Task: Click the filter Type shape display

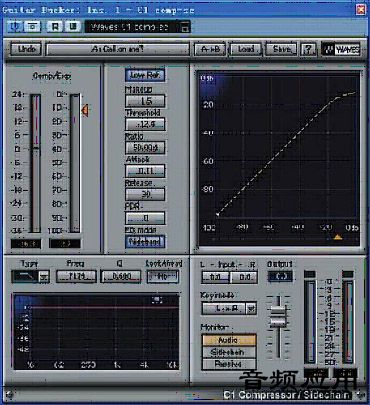Action: click(25, 276)
